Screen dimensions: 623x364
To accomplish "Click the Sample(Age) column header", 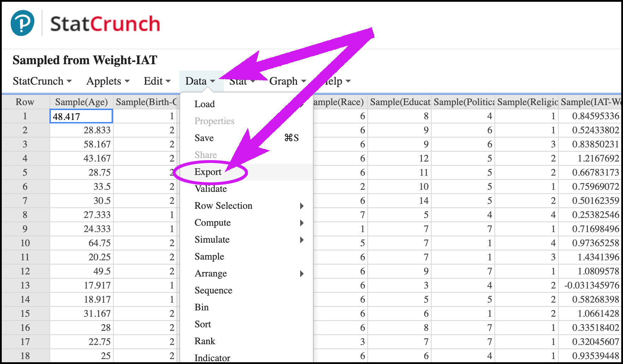I will 81,102.
